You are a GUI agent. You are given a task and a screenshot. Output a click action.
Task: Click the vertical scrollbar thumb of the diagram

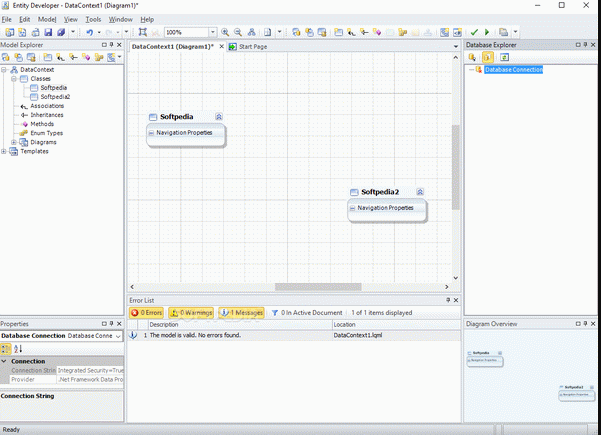click(456, 167)
